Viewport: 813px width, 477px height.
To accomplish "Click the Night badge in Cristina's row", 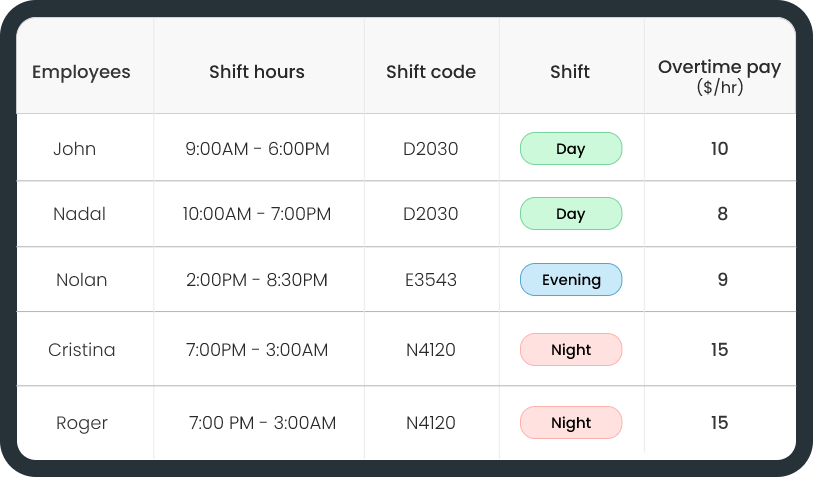I will pos(571,350).
